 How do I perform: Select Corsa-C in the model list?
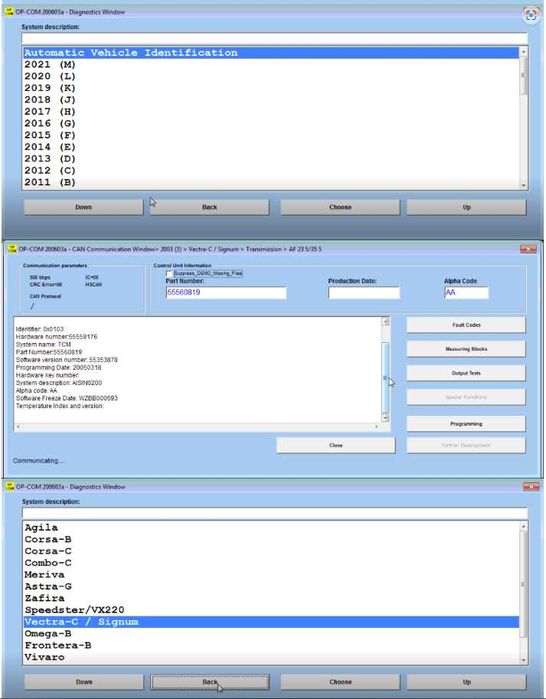(271, 551)
